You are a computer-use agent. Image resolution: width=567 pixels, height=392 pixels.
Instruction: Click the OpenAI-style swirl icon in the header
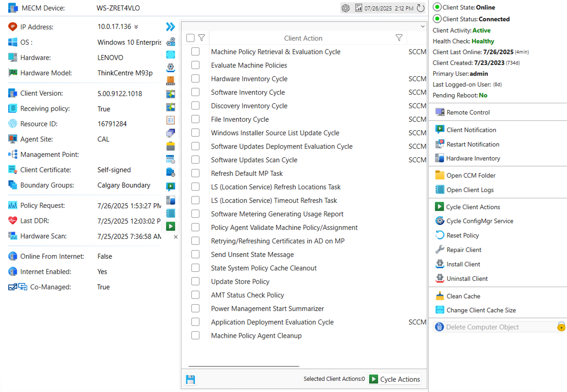click(346, 8)
